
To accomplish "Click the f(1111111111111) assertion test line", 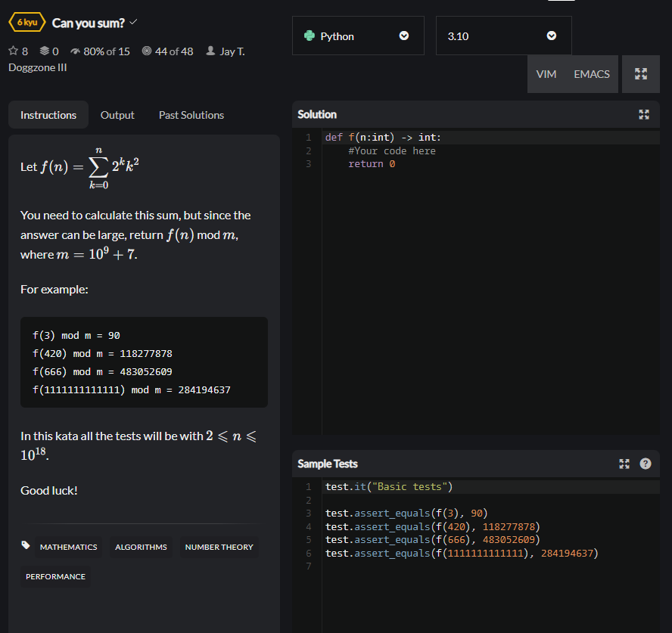I will click(x=462, y=554).
